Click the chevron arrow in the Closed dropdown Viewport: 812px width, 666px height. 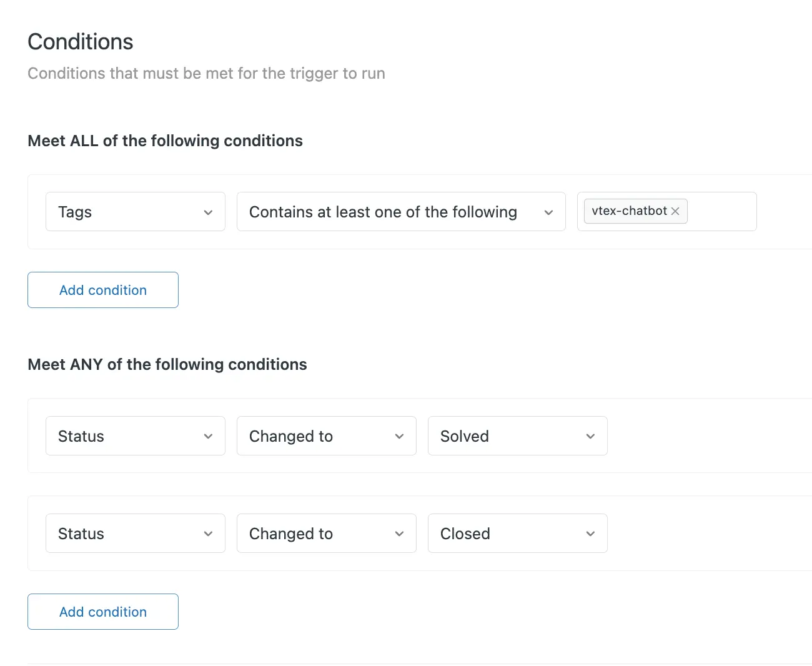pos(590,534)
